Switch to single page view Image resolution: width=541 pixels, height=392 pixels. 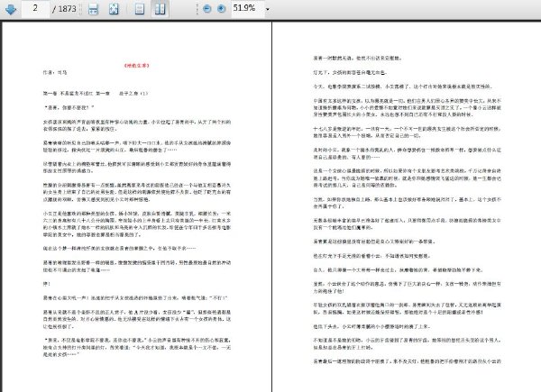[x=140, y=9]
